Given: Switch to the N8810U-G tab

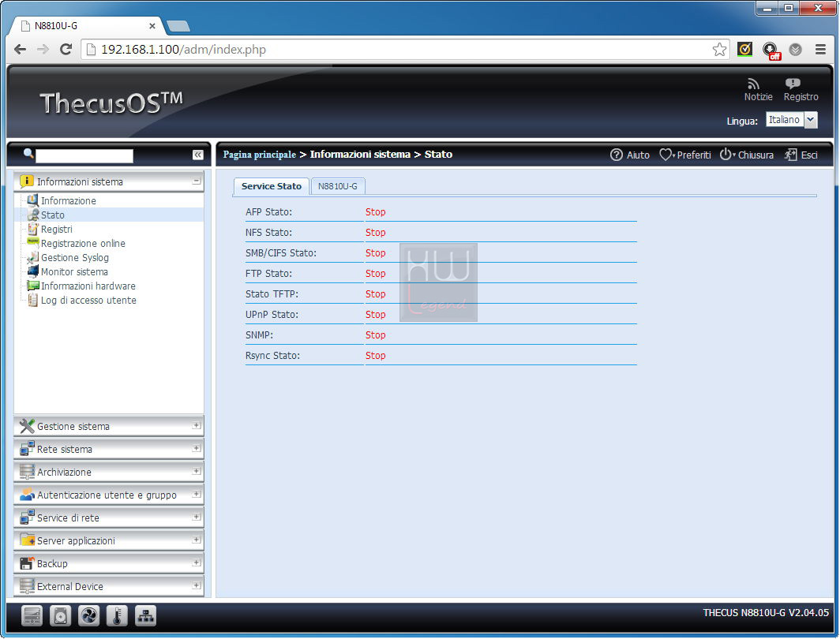Looking at the screenshot, I should point(338,186).
